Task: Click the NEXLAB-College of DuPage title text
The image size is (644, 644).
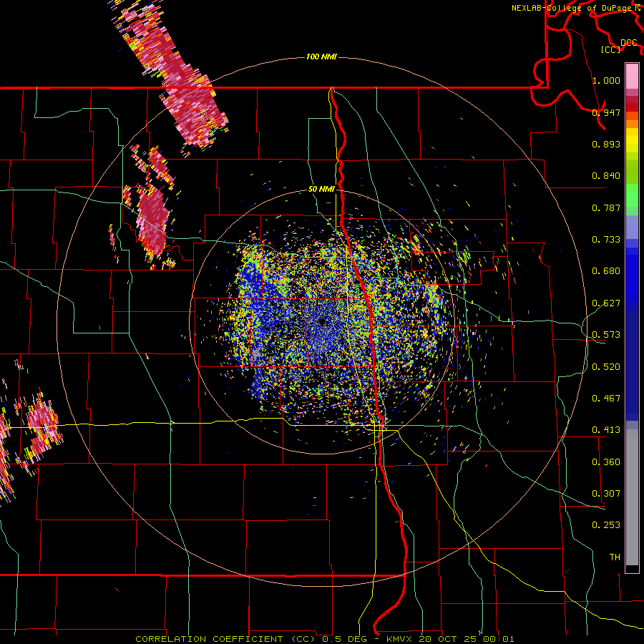Action: pos(572,8)
